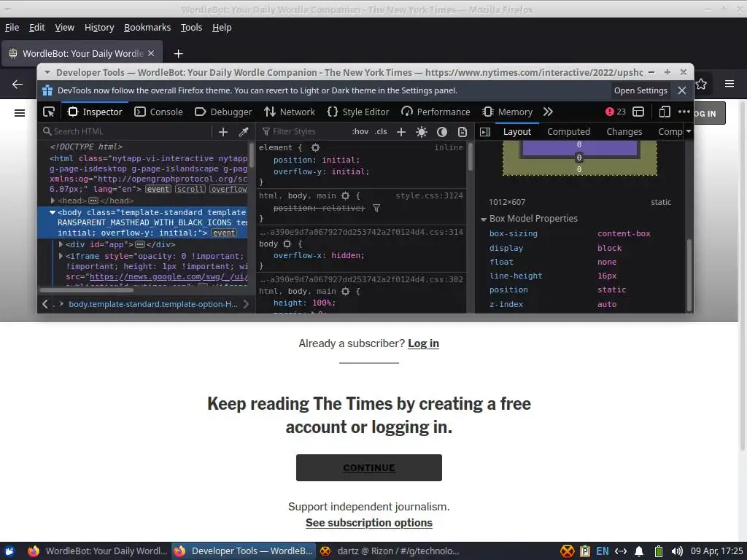This screenshot has width=747, height=560.
Task: Toggle the split console icon
Action: click(638, 112)
